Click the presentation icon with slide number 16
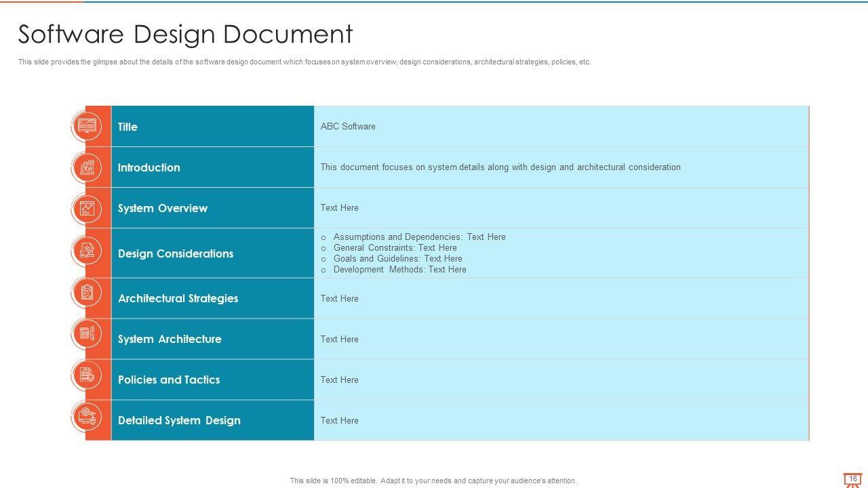Image resolution: width=868 pixels, height=488 pixels. 852,480
